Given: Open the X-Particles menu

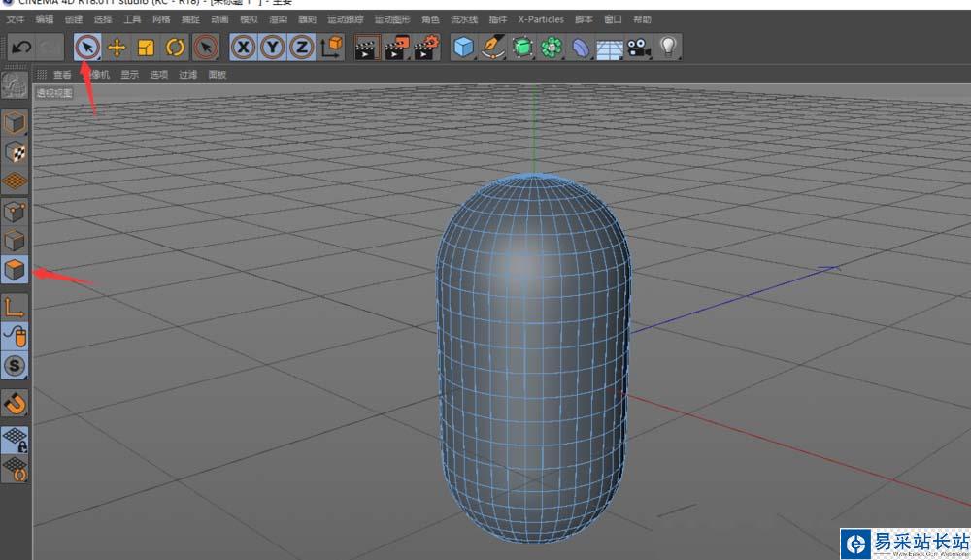Looking at the screenshot, I should pos(541,19).
